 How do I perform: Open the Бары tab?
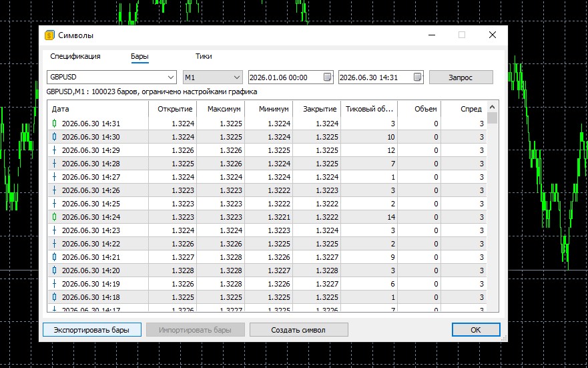139,56
